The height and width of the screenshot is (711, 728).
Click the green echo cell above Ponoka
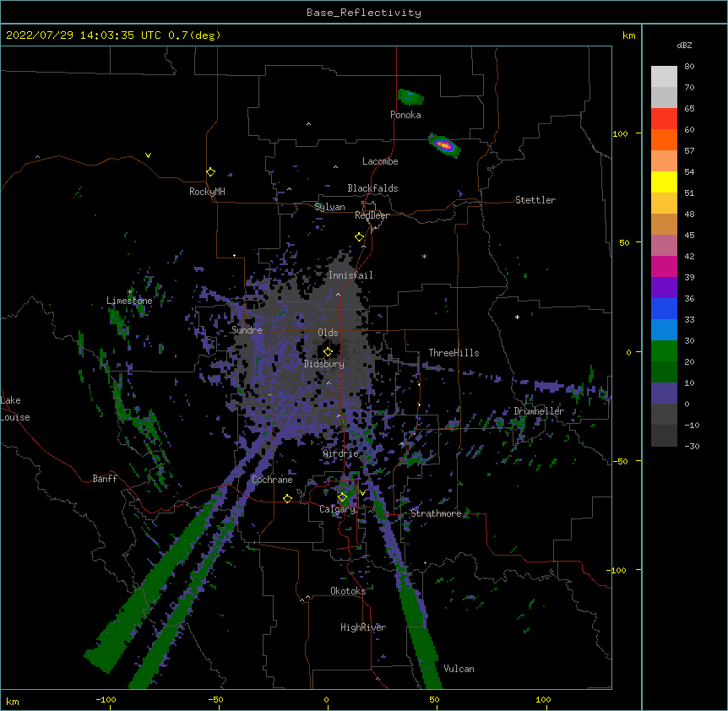tap(410, 97)
